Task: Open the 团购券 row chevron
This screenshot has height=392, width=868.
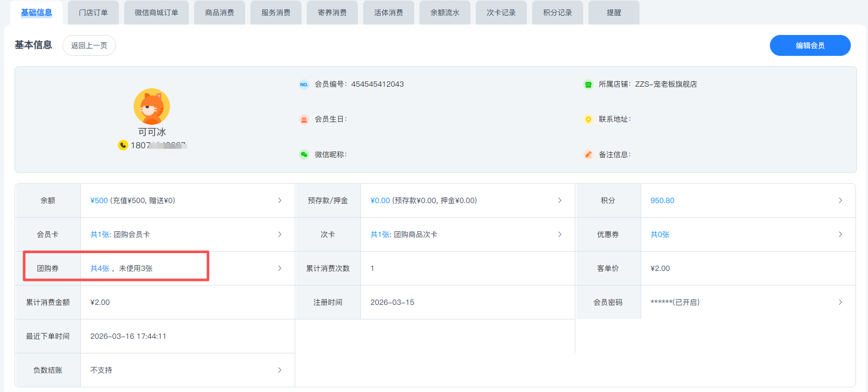Action: (x=280, y=268)
